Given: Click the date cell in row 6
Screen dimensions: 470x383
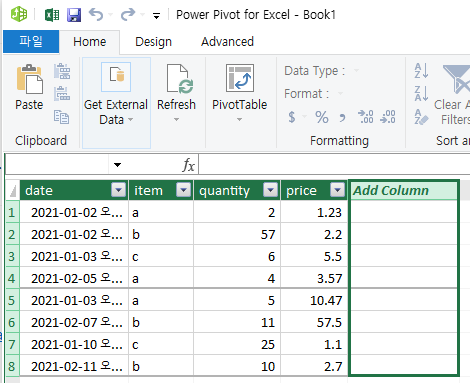Looking at the screenshot, I should 74,322.
